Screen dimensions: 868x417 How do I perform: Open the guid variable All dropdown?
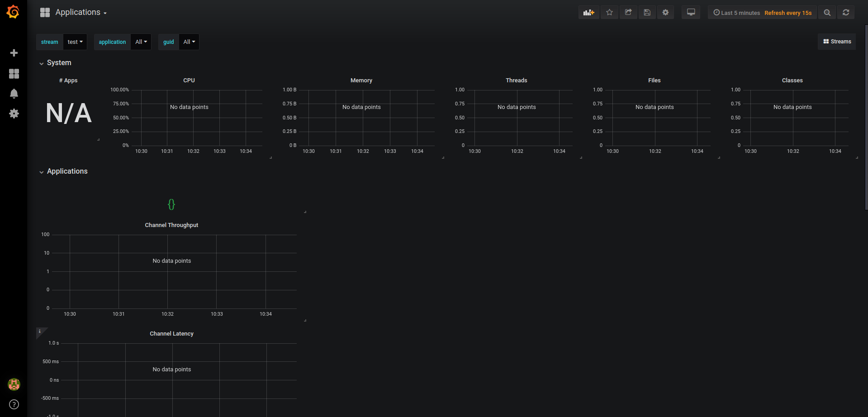pos(189,42)
